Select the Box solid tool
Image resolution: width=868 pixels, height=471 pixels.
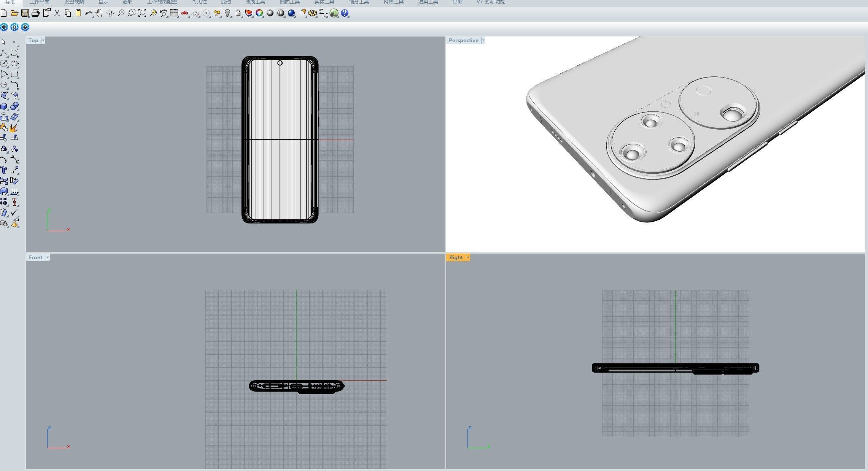click(x=4, y=106)
